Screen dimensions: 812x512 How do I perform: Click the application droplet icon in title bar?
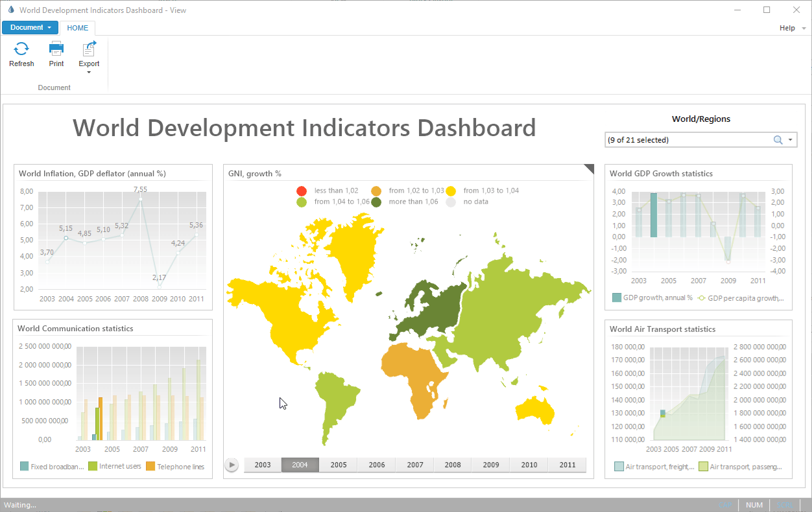pyautogui.click(x=10, y=10)
